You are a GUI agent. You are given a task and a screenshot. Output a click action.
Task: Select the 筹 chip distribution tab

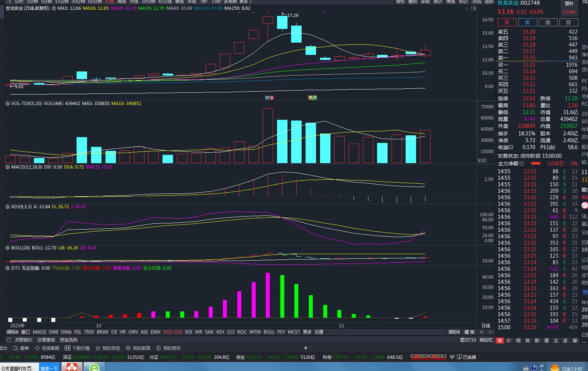click(575, 340)
